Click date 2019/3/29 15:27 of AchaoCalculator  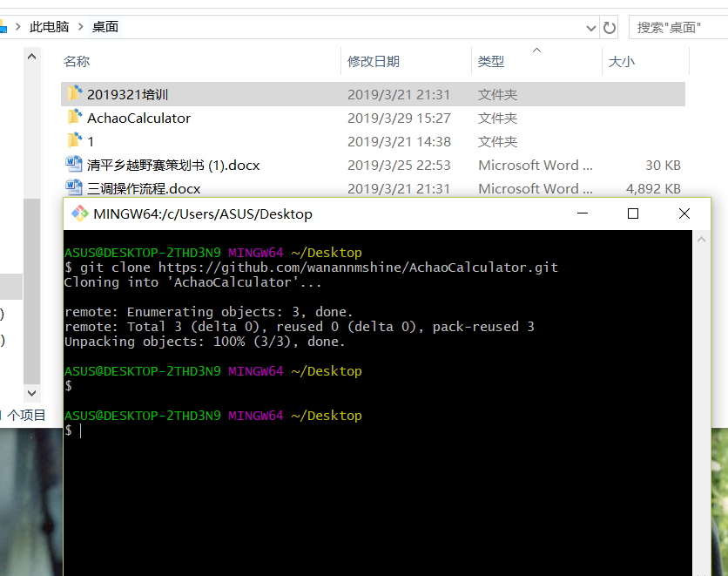click(399, 118)
